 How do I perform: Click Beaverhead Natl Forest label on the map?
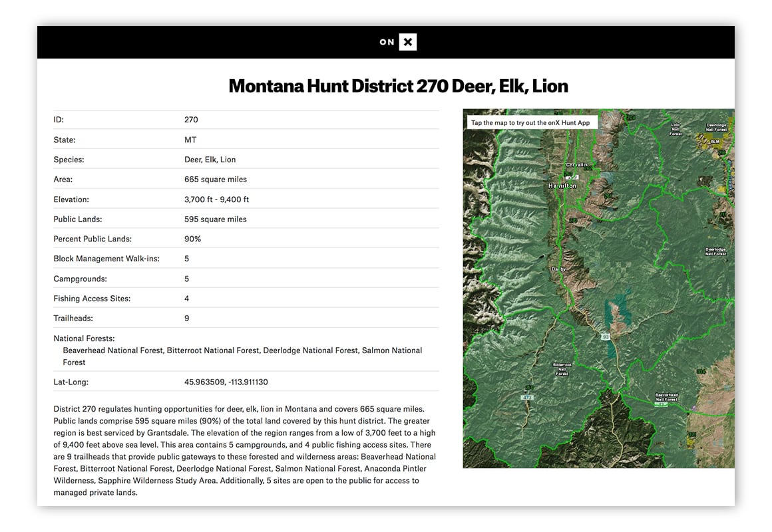pos(666,396)
